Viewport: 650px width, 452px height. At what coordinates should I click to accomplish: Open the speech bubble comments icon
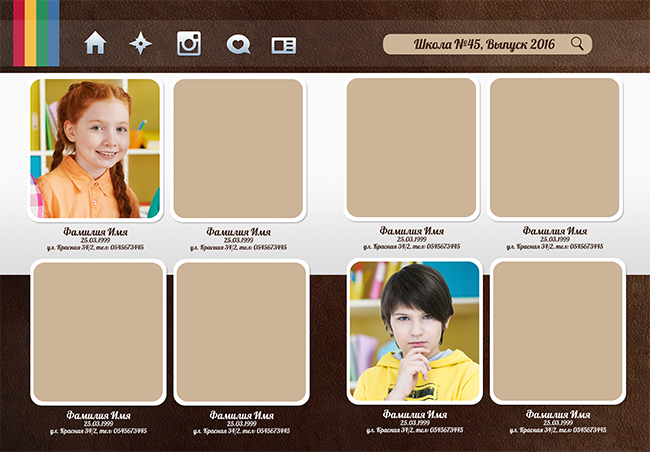tap(237, 44)
